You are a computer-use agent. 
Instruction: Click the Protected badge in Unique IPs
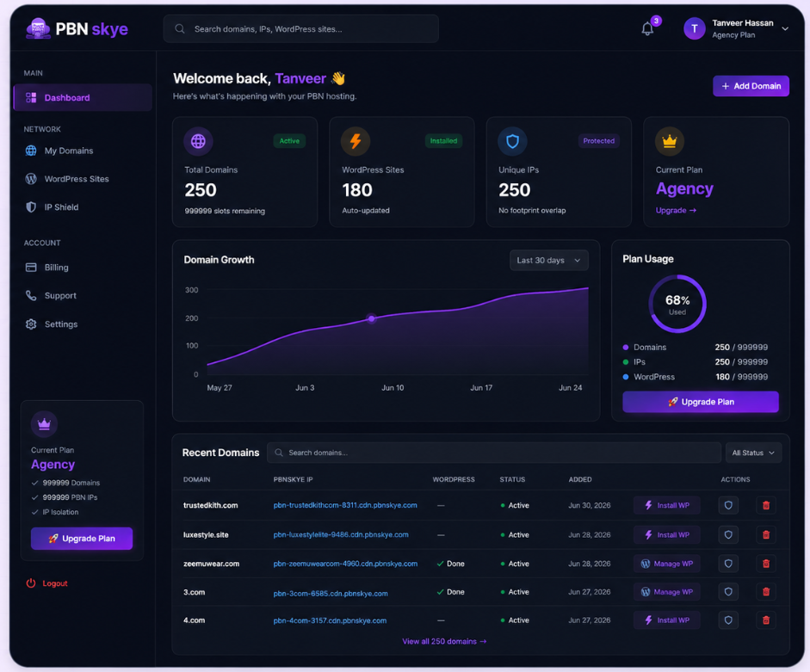[x=599, y=141]
